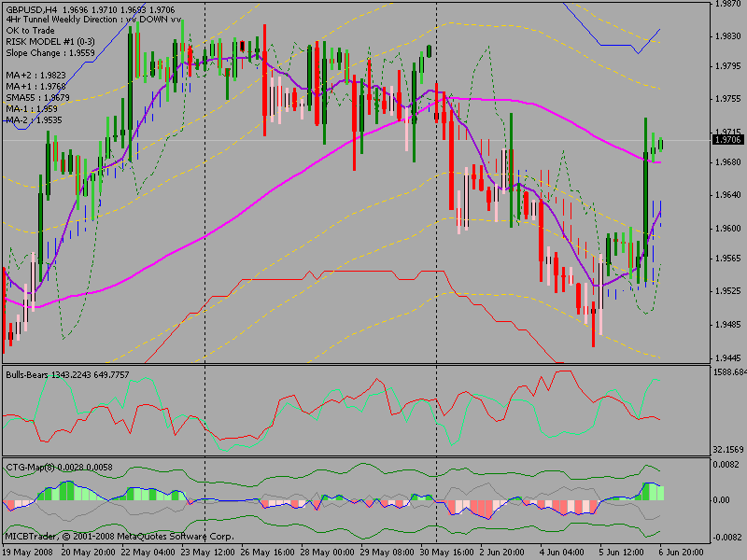This screenshot has height=560, width=747.
Task: Select the current price tag 1.9706
Action: pyautogui.click(x=726, y=140)
